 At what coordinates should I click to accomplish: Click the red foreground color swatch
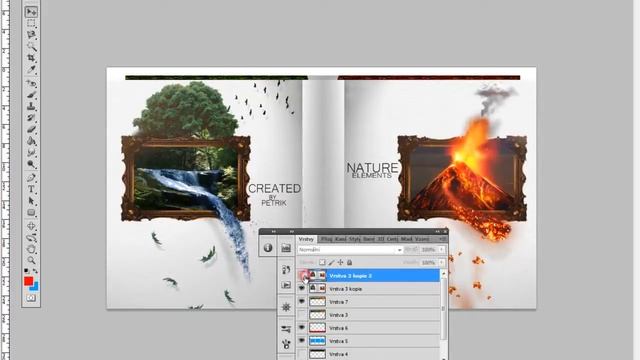[x=28, y=281]
